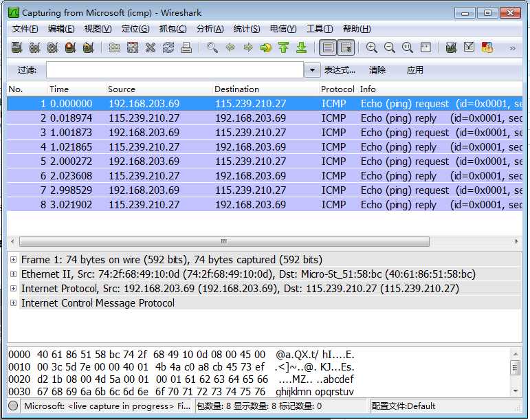Open the filter history dropdown arrow
The height and width of the screenshot is (420, 530).
312,70
